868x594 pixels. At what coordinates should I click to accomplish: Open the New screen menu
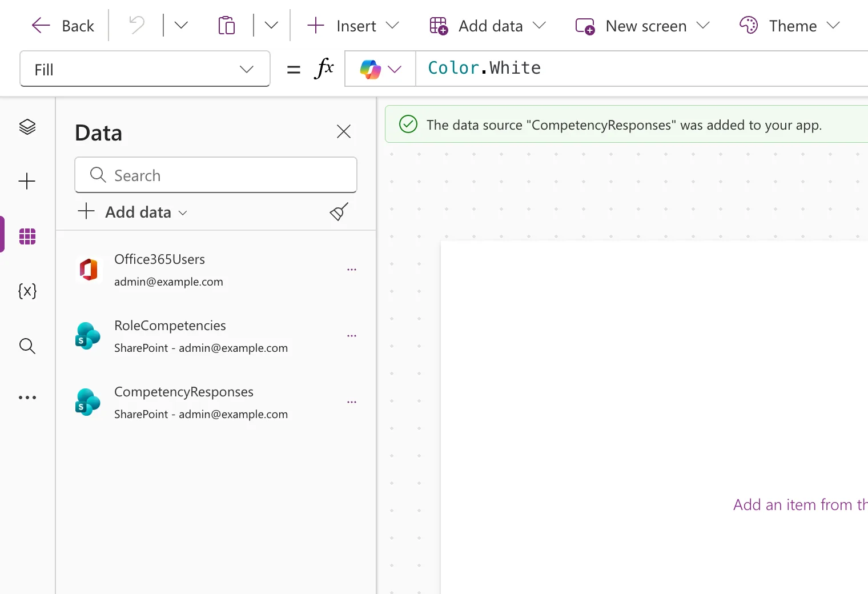pos(642,26)
